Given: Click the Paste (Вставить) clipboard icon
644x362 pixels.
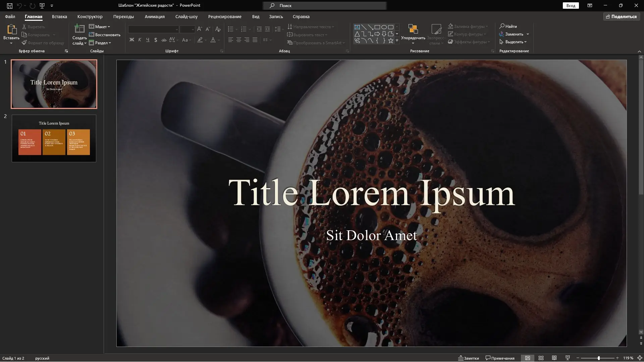Looking at the screenshot, I should tap(11, 30).
